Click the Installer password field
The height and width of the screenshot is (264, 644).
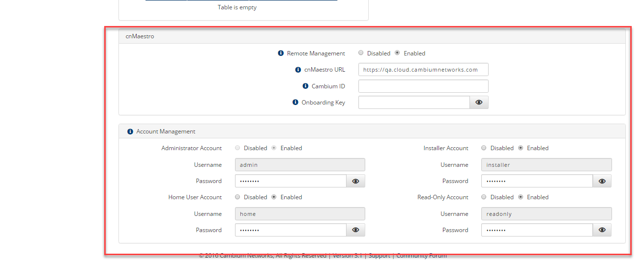pyautogui.click(x=537, y=181)
